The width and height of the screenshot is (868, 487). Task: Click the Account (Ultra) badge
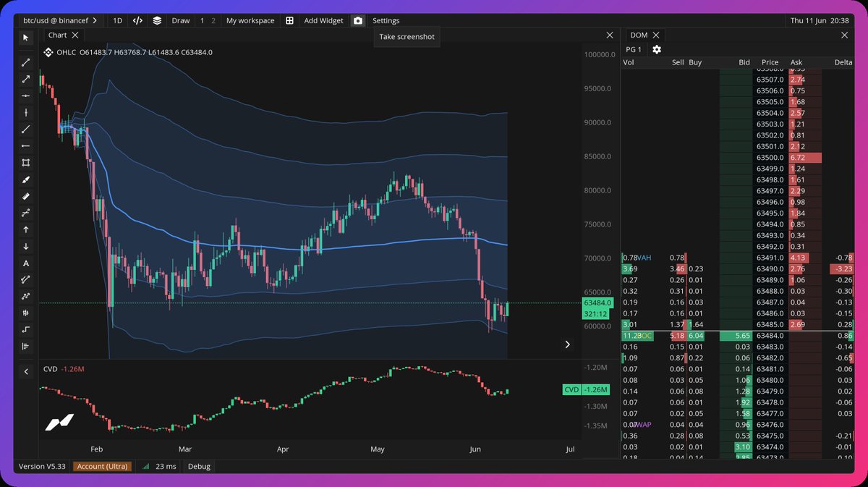[x=103, y=466]
